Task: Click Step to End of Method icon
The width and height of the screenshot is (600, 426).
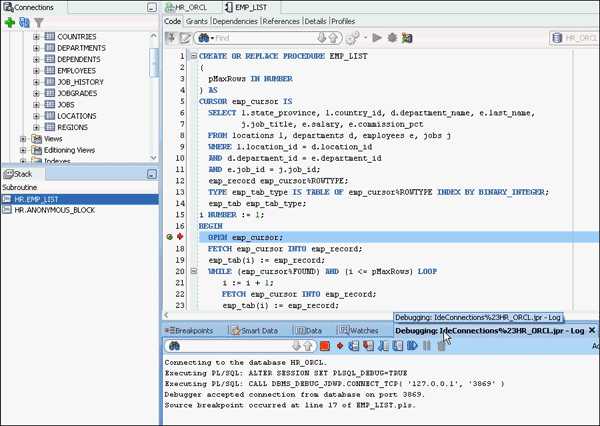Action: point(398,346)
